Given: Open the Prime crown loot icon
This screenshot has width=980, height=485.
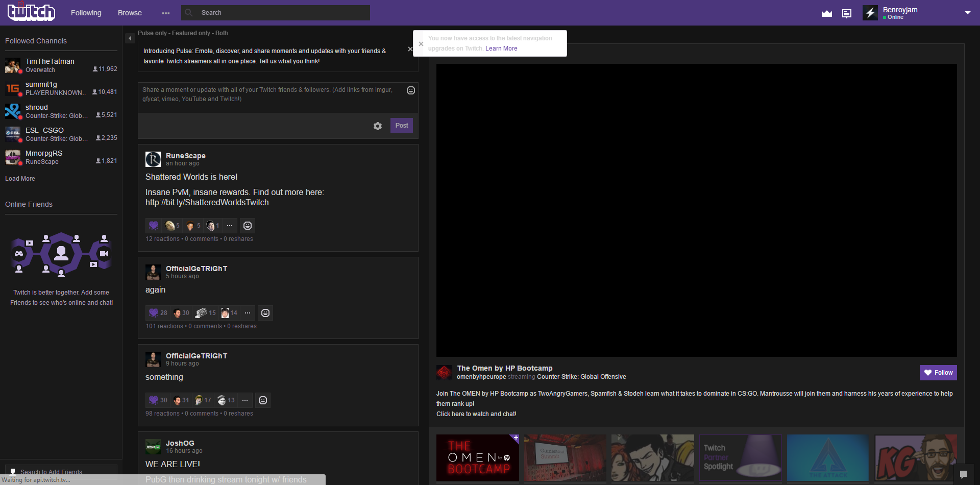Looking at the screenshot, I should (x=827, y=13).
